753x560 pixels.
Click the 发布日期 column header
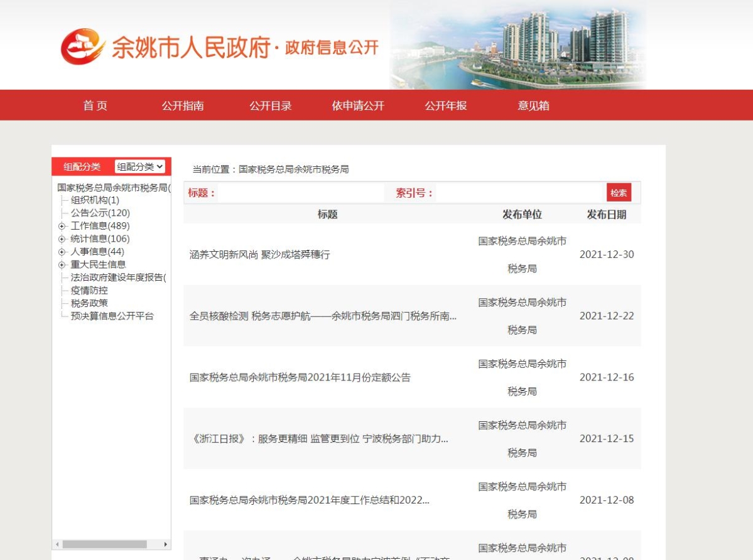click(x=607, y=215)
